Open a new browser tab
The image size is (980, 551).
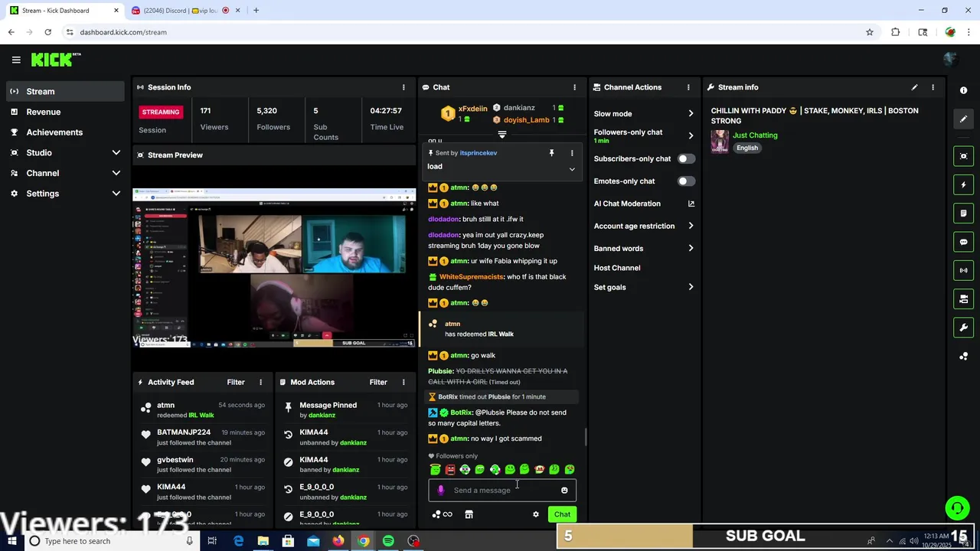pyautogui.click(x=256, y=10)
